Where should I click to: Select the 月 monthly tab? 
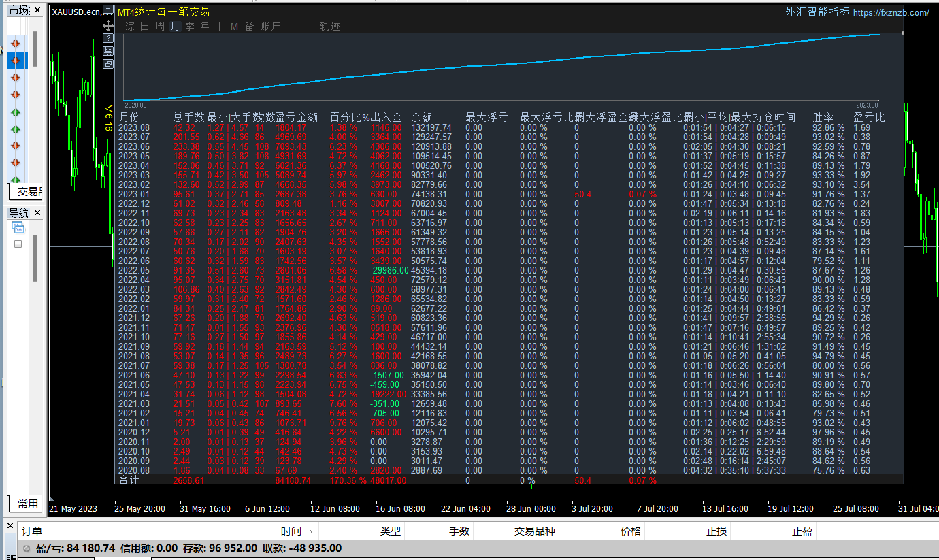(175, 27)
